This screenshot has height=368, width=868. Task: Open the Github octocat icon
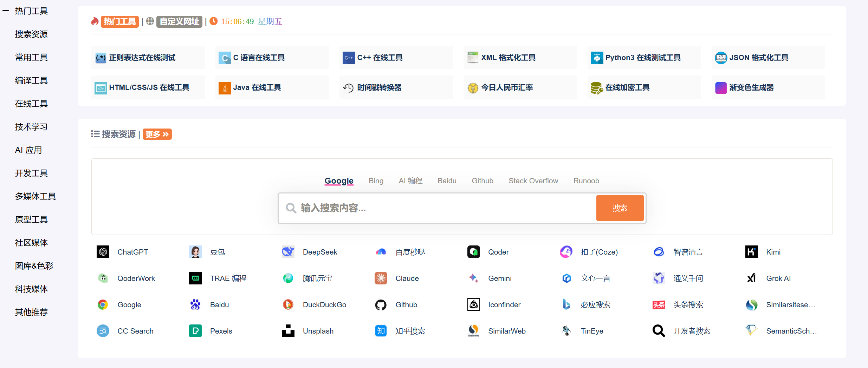pos(381,304)
